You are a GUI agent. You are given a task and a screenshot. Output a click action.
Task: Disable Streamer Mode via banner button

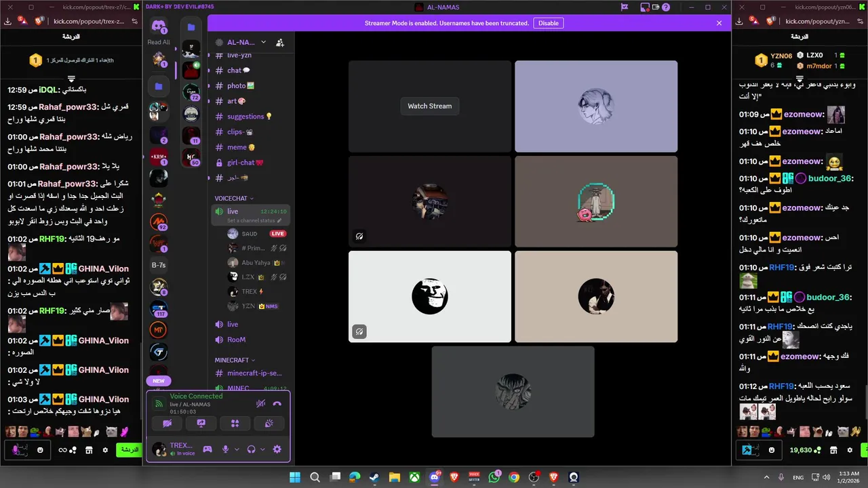coord(548,23)
